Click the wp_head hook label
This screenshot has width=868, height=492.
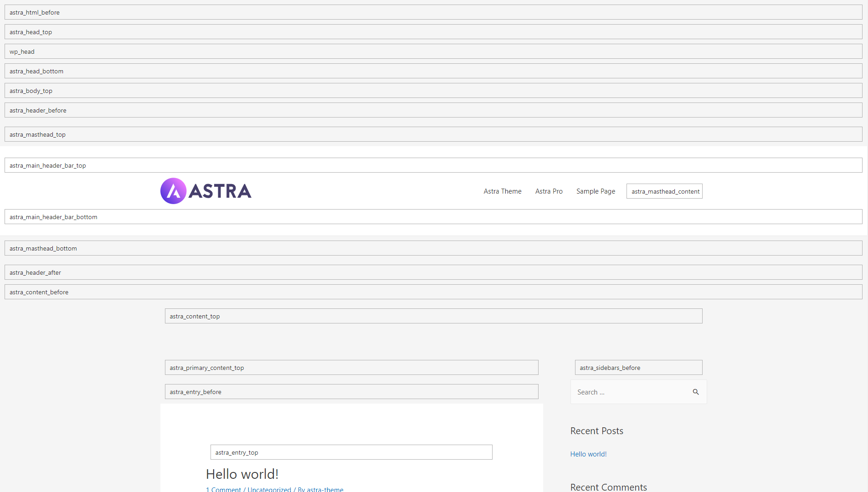[22, 51]
